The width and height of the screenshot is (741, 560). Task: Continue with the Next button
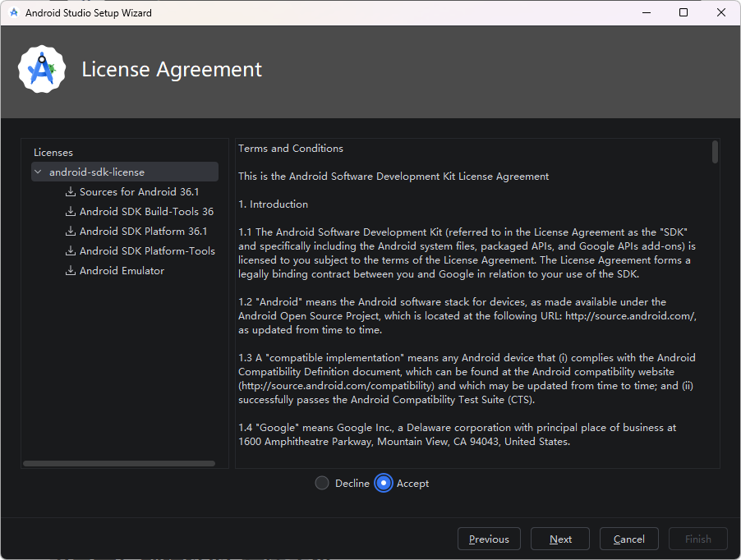coord(560,539)
